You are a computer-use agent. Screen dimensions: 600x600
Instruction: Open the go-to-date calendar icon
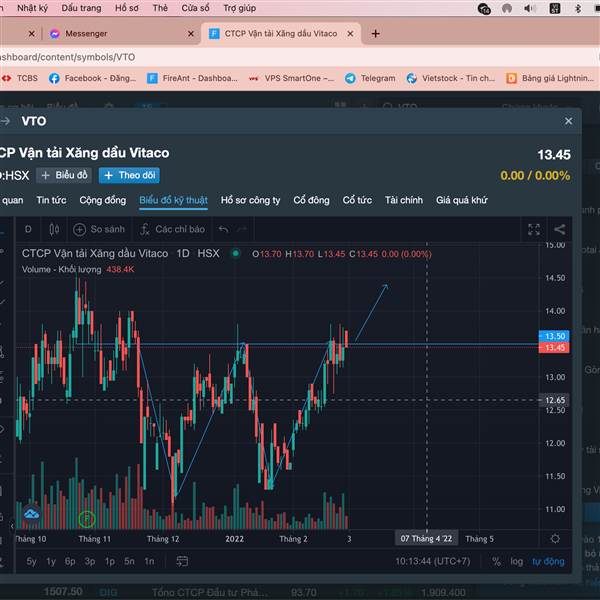coord(182,561)
